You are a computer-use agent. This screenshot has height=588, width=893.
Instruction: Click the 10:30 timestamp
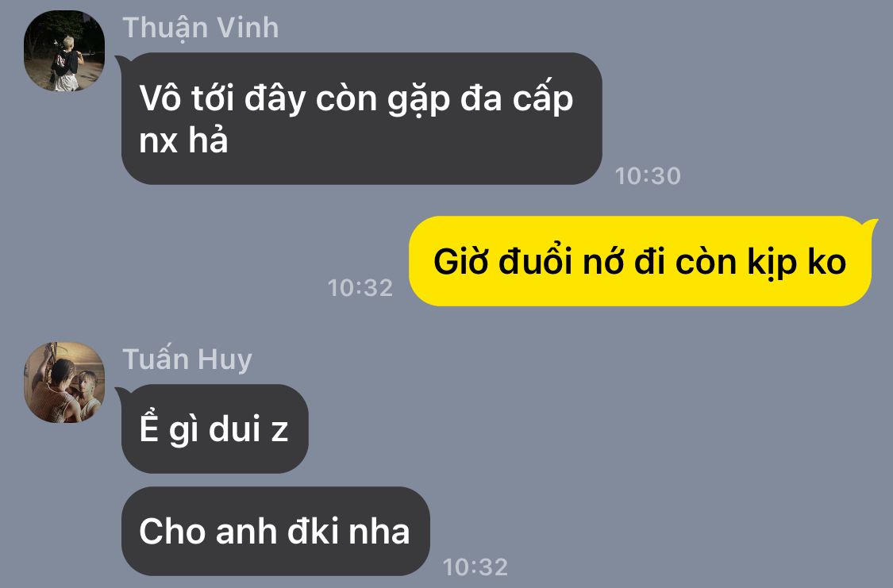click(x=648, y=176)
